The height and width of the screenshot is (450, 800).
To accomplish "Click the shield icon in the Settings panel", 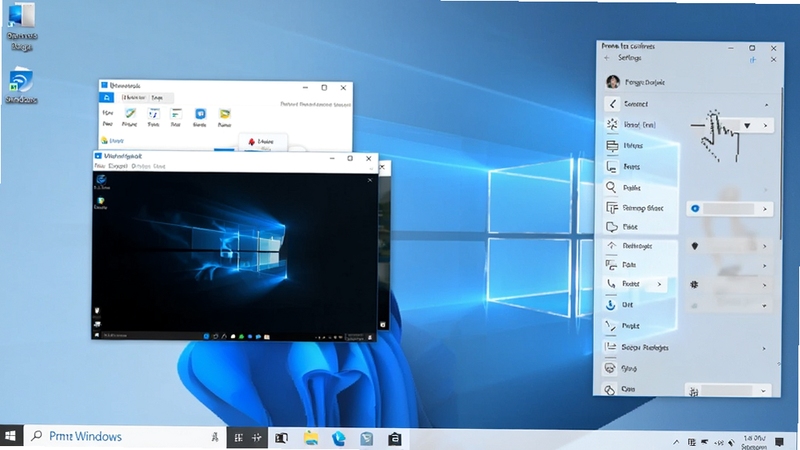I will tap(694, 246).
